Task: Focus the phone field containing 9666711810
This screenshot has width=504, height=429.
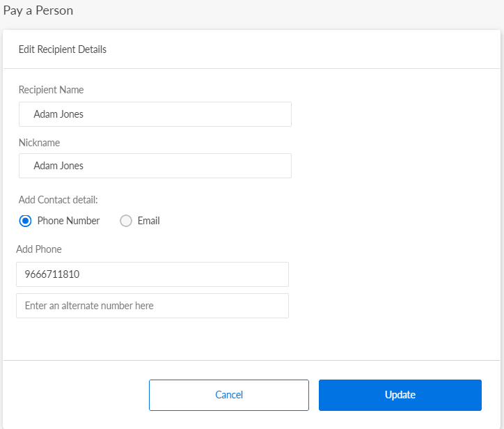Action: pos(152,274)
